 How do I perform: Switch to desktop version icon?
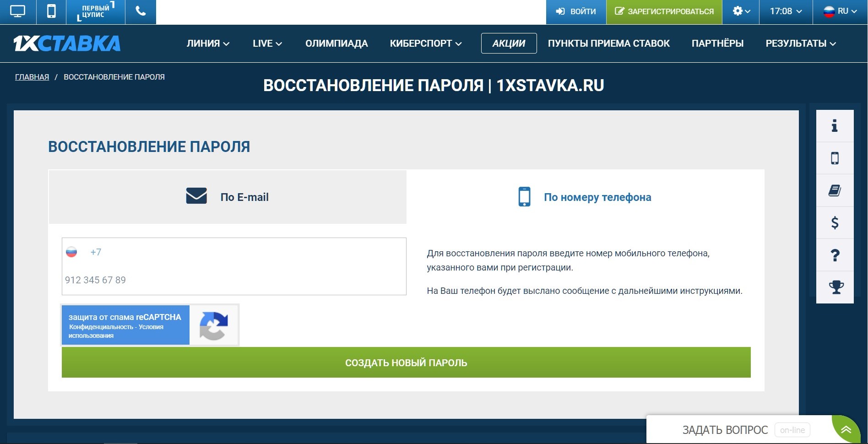pyautogui.click(x=17, y=11)
